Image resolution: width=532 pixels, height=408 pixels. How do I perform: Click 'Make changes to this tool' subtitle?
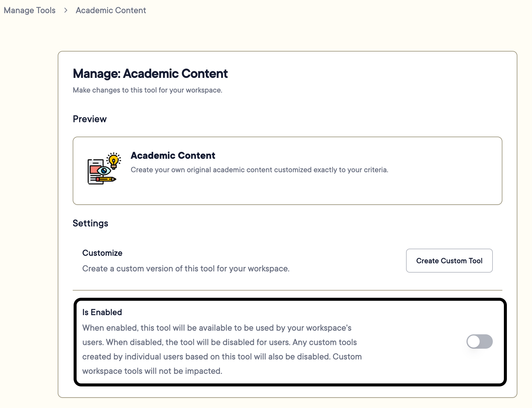pyautogui.click(x=148, y=90)
